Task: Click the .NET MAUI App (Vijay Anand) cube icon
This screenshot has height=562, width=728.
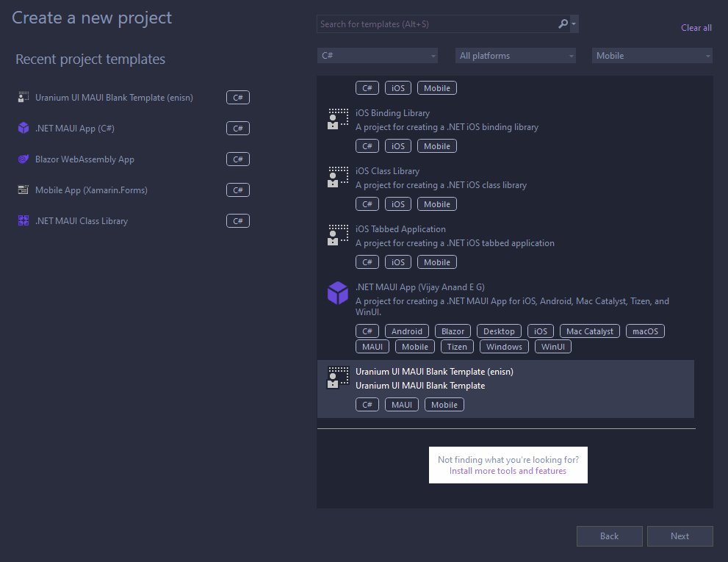Action: point(337,292)
